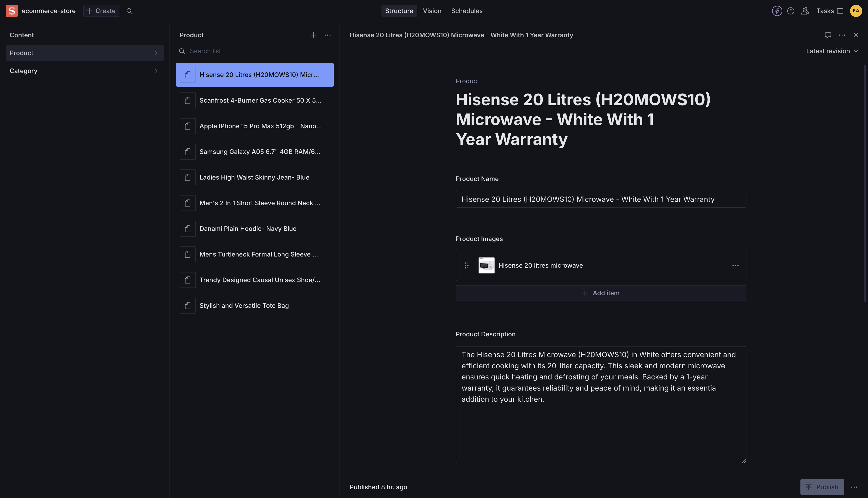Open Product list three-dots menu

point(327,35)
